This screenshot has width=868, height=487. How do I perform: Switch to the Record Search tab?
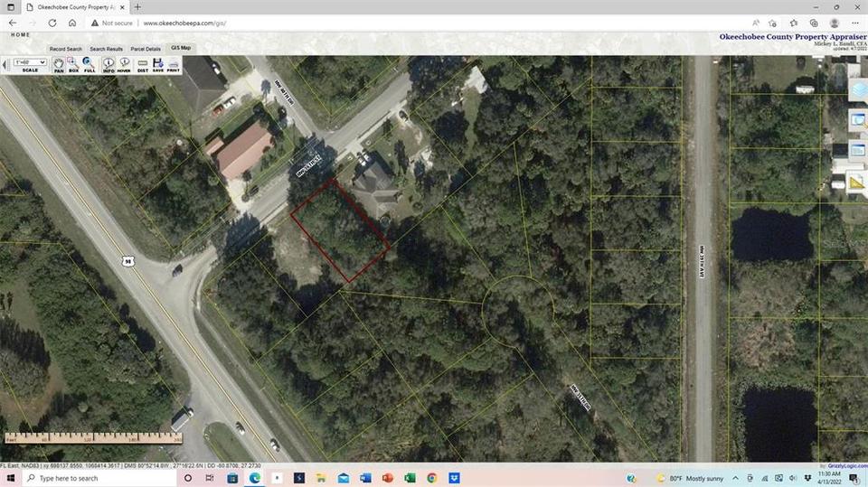pos(65,49)
